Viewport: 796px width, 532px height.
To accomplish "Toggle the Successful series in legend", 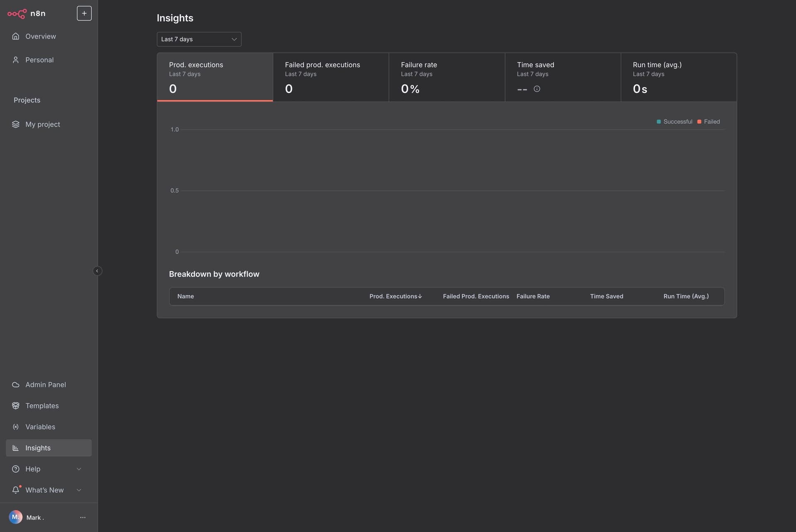I will tap(675, 121).
